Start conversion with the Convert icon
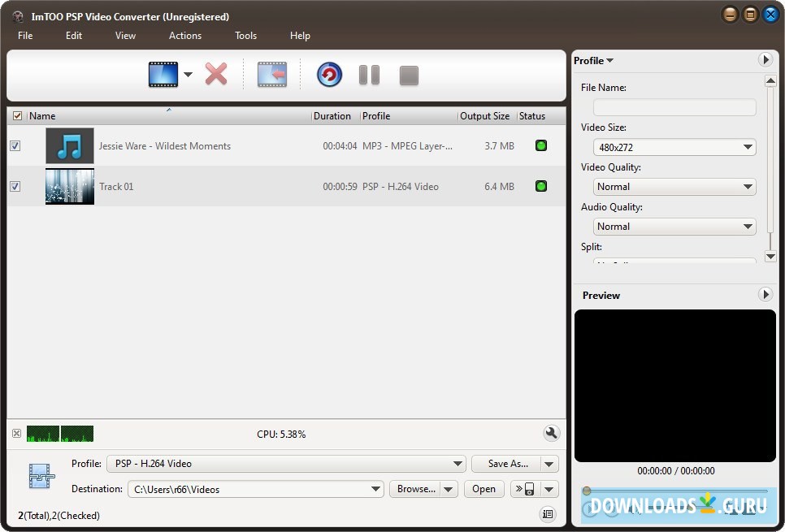The height and width of the screenshot is (532, 785). pyautogui.click(x=329, y=75)
